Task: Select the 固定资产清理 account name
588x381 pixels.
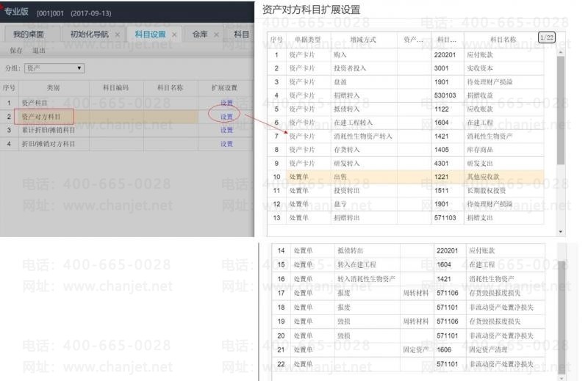Action: pyautogui.click(x=488, y=349)
